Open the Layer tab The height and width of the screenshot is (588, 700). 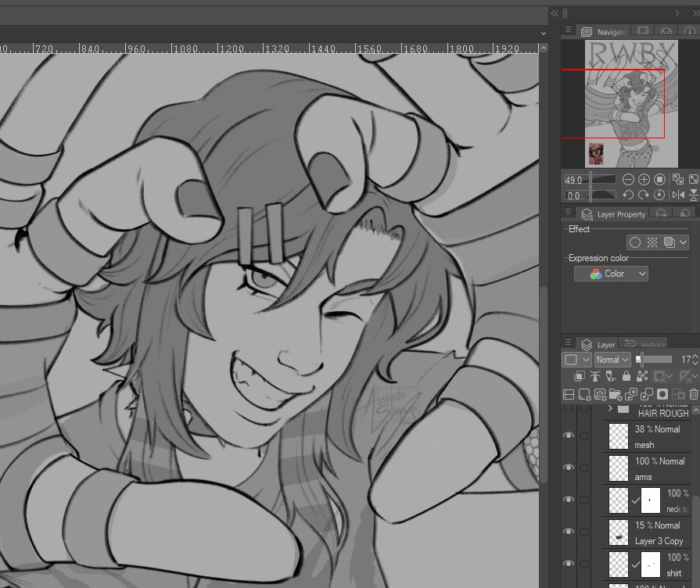598,345
